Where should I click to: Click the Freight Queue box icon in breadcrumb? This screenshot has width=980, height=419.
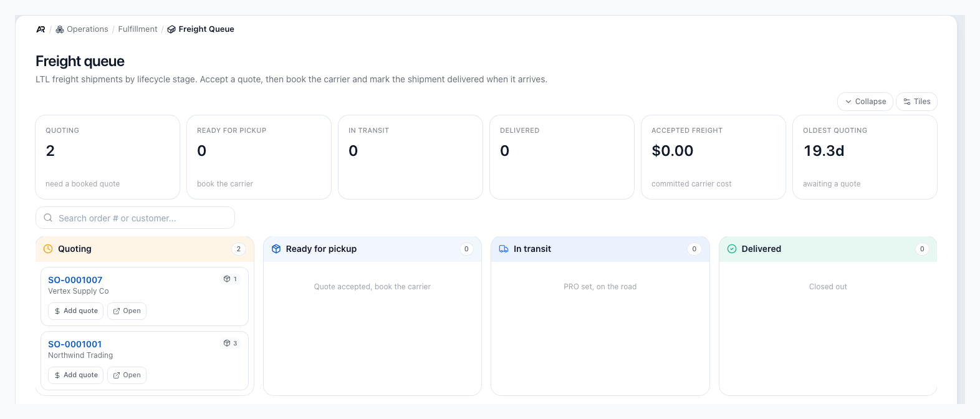pyautogui.click(x=171, y=29)
